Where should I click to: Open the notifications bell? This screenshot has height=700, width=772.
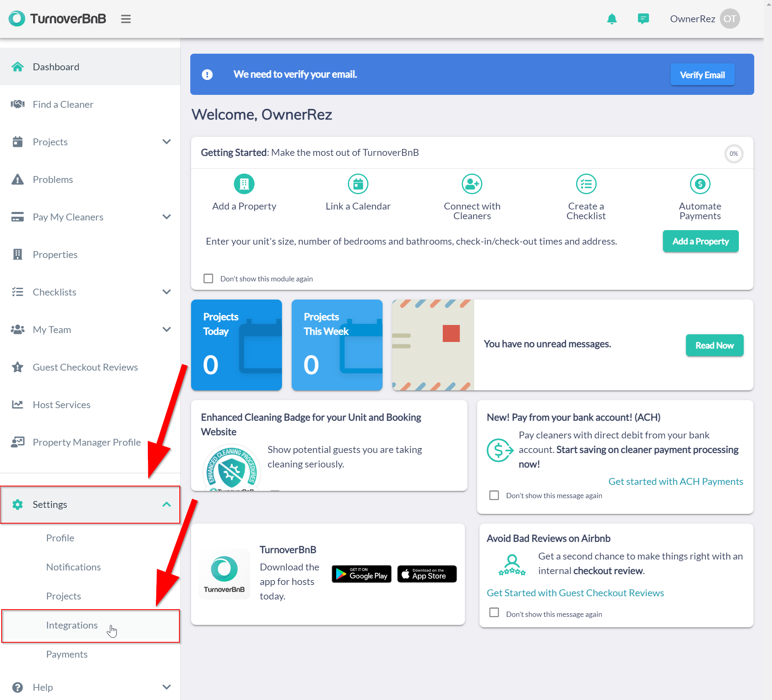(x=612, y=19)
